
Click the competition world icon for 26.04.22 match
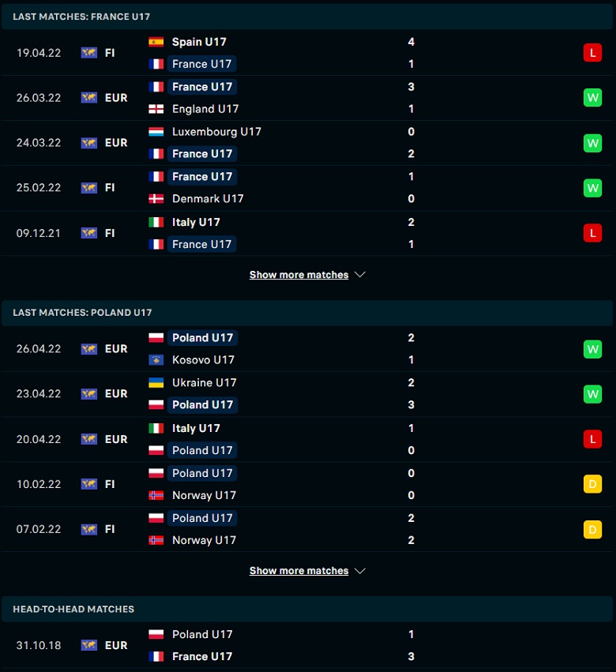coord(89,349)
